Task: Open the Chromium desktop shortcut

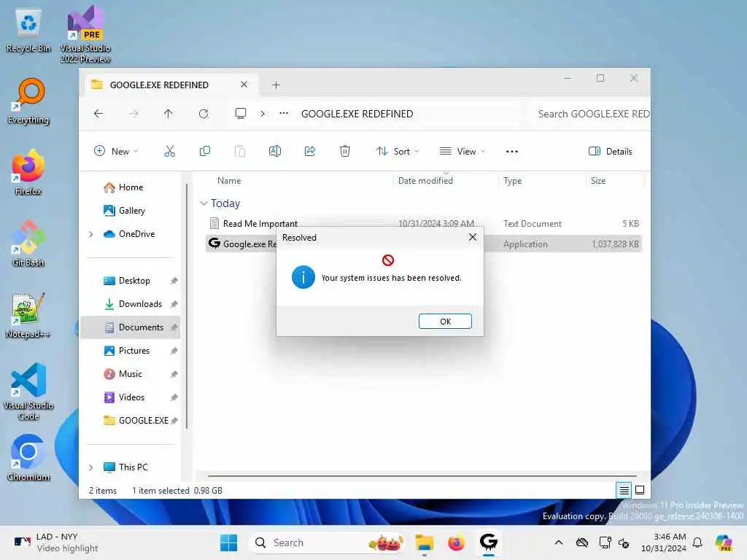Action: tap(28, 459)
